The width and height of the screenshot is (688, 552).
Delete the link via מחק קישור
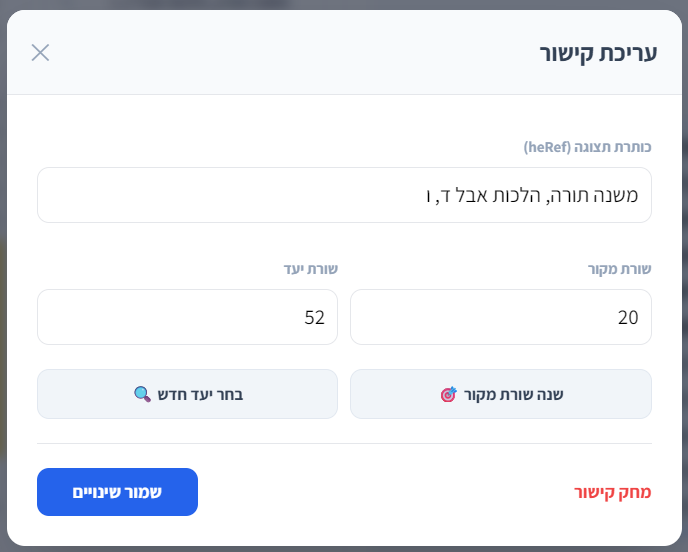click(x=612, y=493)
